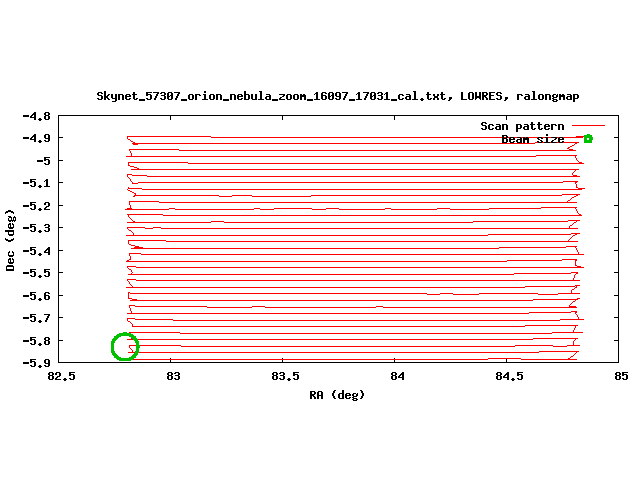Click the y-axis tick label -5.1
This screenshot has height=480, width=640.
[36, 183]
